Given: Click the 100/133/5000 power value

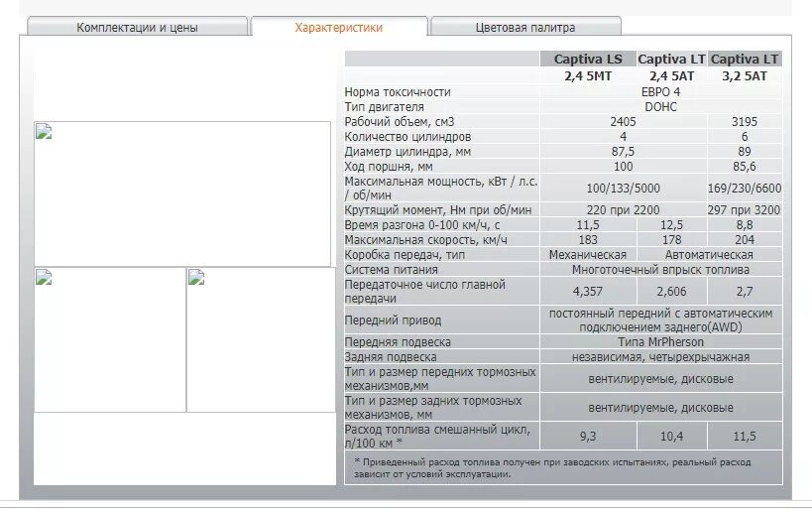Looking at the screenshot, I should (x=623, y=189).
